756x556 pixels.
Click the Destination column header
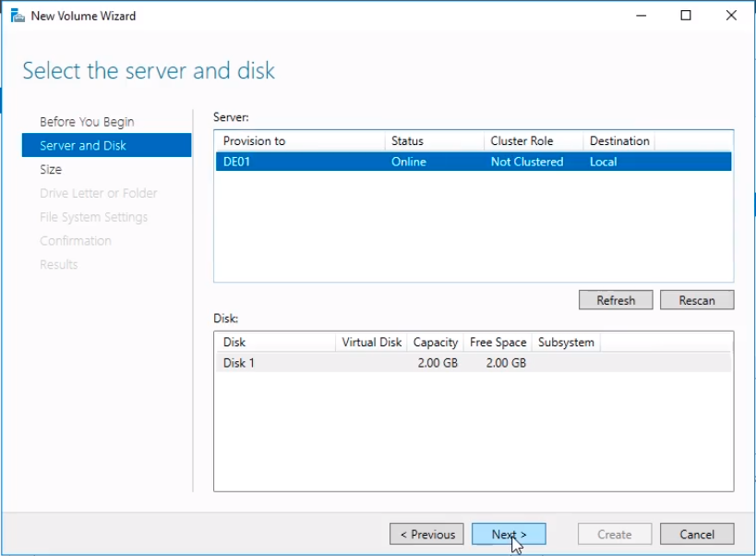619,141
